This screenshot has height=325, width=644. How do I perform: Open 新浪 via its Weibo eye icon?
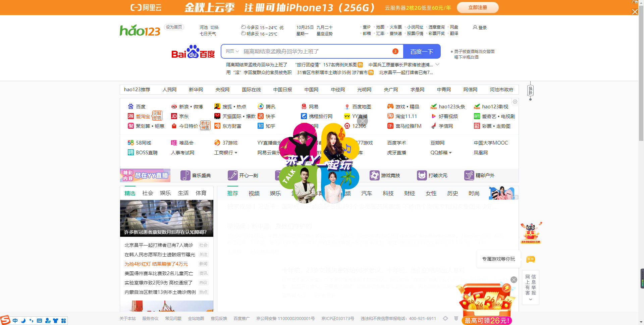pyautogui.click(x=174, y=106)
